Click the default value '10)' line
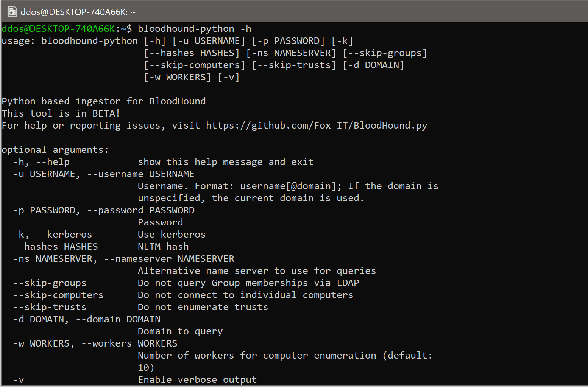The height and width of the screenshot is (387, 588). pyautogui.click(x=146, y=368)
